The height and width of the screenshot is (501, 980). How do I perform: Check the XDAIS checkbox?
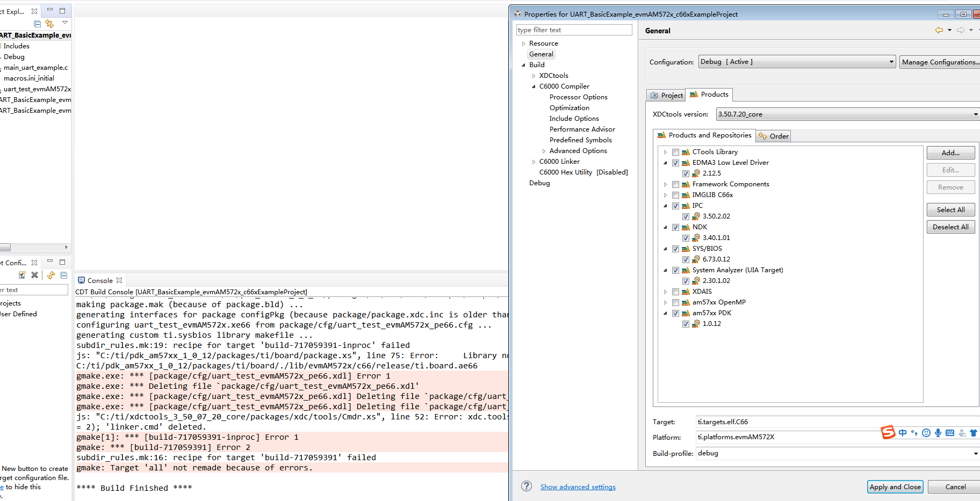[x=675, y=292]
